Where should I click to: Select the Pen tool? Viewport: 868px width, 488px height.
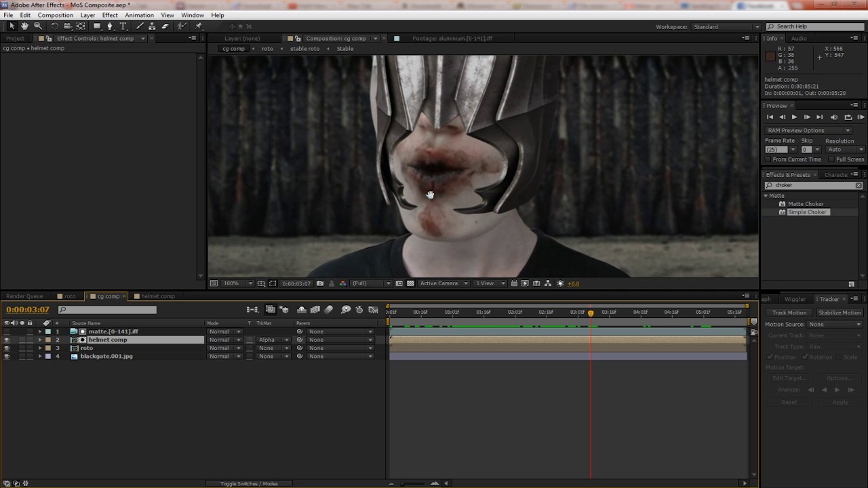pyautogui.click(x=110, y=26)
